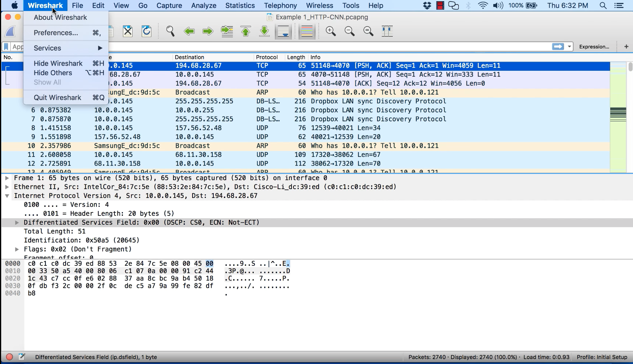This screenshot has height=364, width=633.
Task: Open display filter history dropdown arrow
Action: [569, 47]
